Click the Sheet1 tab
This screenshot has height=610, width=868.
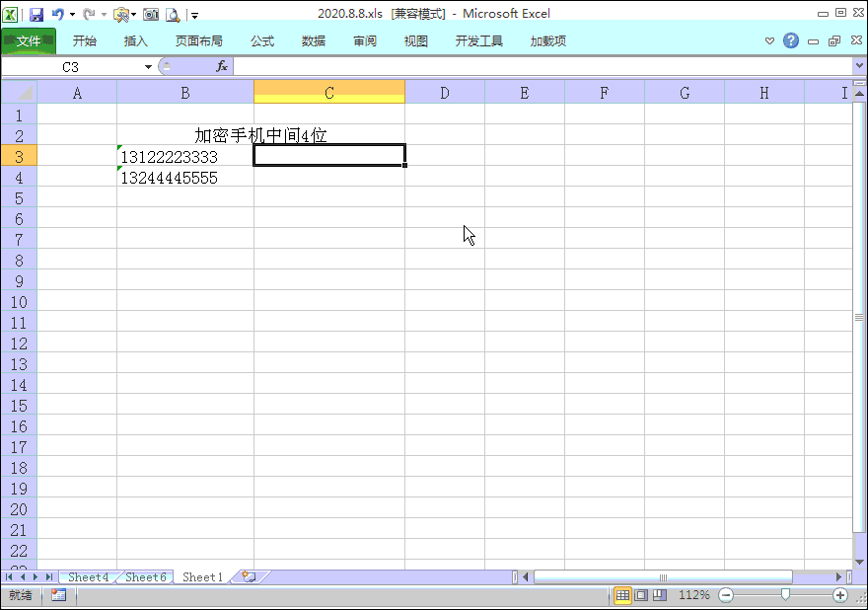click(202, 576)
